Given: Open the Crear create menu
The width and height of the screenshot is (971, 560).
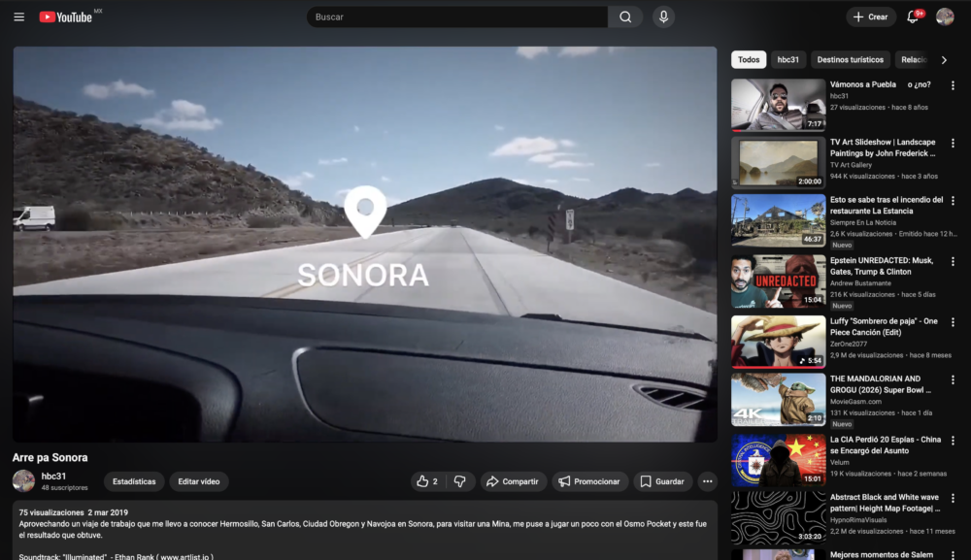Looking at the screenshot, I should click(870, 16).
